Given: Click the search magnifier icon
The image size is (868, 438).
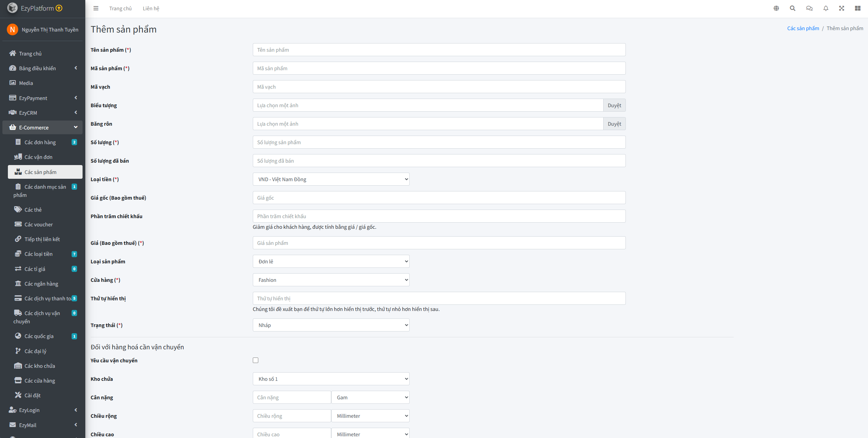Looking at the screenshot, I should click(x=793, y=9).
